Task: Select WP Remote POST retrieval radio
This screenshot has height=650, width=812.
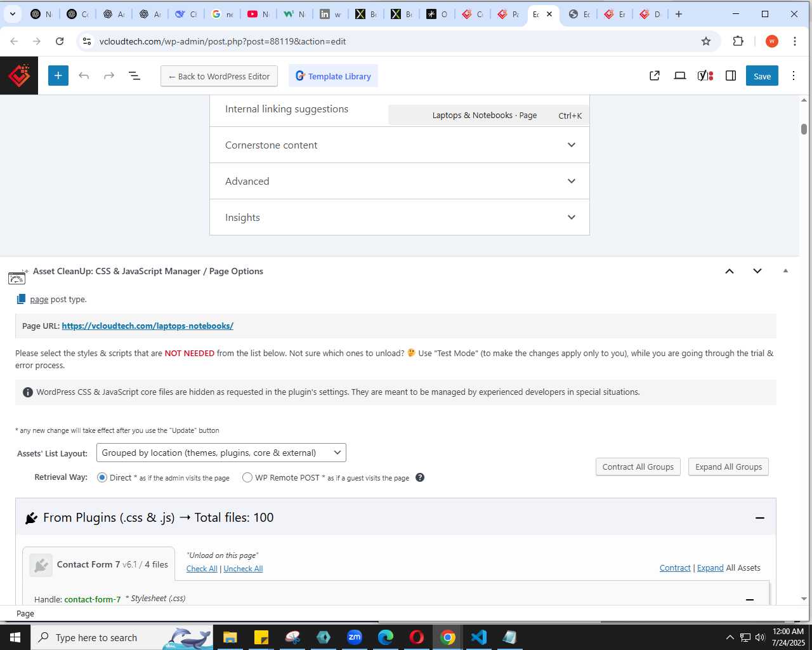Action: tap(247, 477)
